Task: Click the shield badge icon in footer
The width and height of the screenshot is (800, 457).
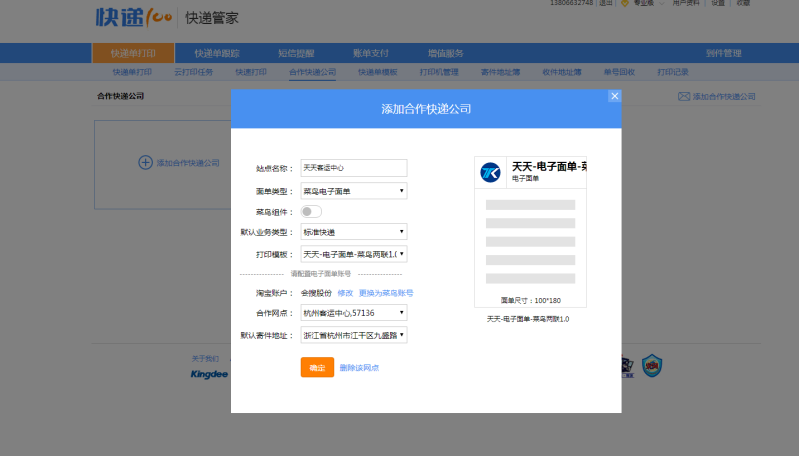Action: click(x=652, y=366)
